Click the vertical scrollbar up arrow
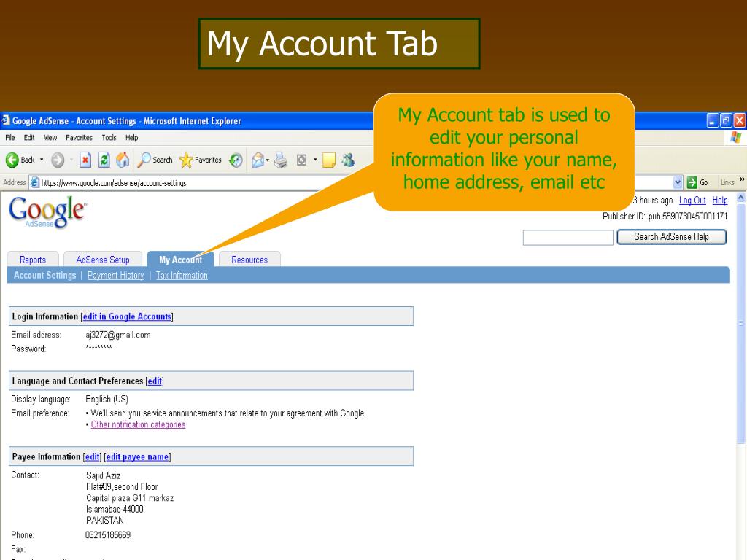Image resolution: width=747 pixels, height=560 pixels. point(741,197)
